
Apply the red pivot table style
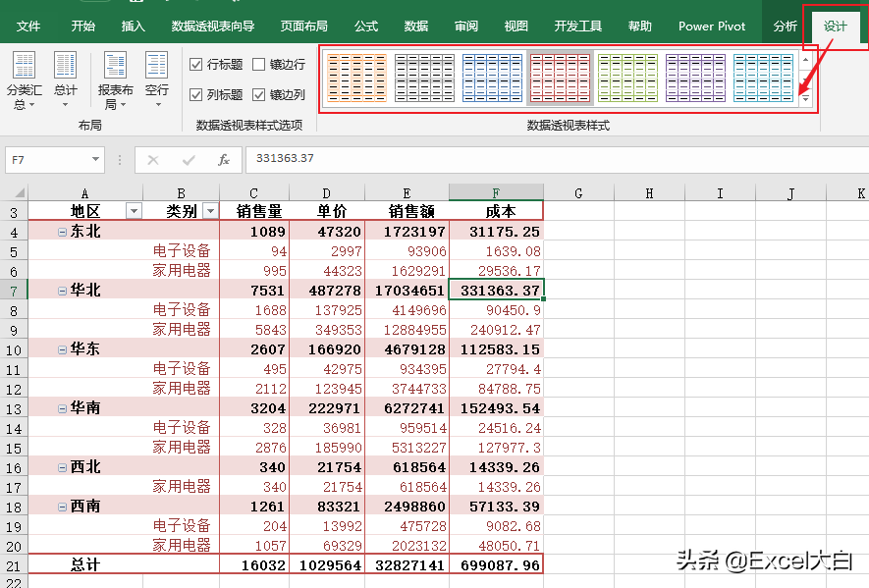pyautogui.click(x=560, y=79)
